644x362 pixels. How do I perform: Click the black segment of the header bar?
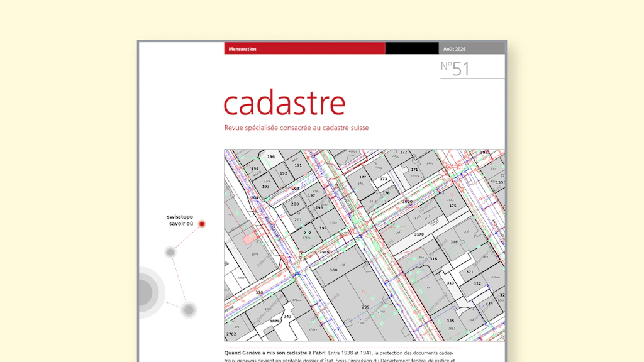tap(412, 48)
